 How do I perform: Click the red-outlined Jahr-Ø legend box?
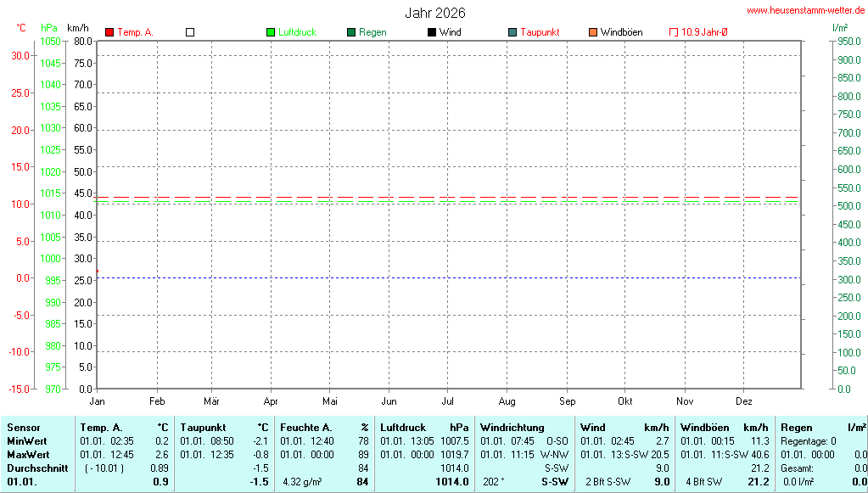pyautogui.click(x=674, y=32)
